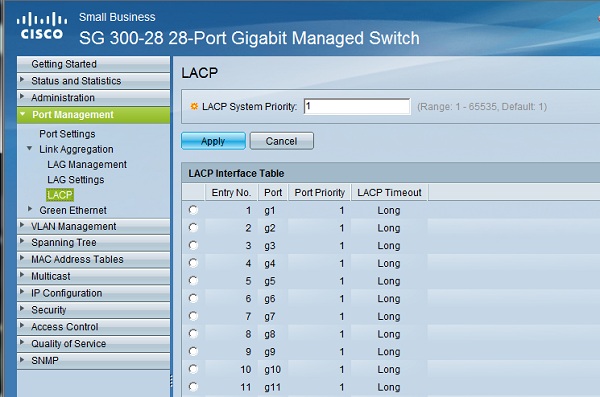600x397 pixels.
Task: Open Spanning Tree menu
Action: click(93, 243)
